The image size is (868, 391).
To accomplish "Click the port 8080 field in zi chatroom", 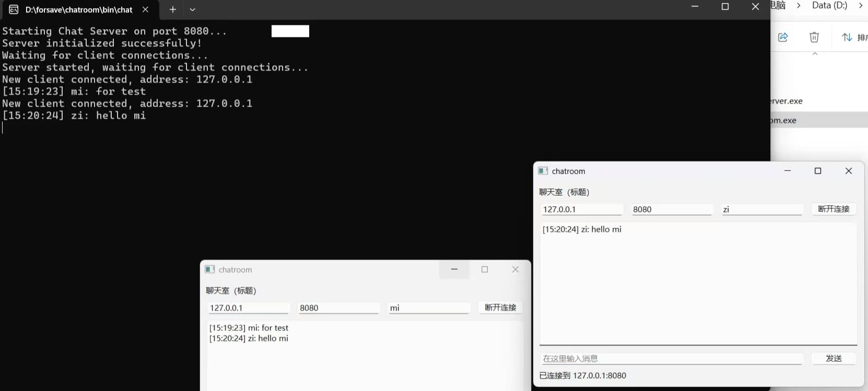I will 672,209.
